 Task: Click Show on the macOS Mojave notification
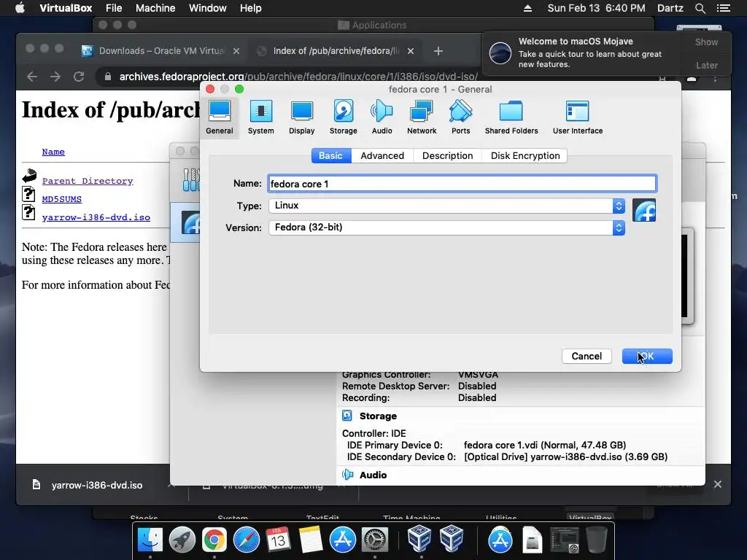click(706, 42)
